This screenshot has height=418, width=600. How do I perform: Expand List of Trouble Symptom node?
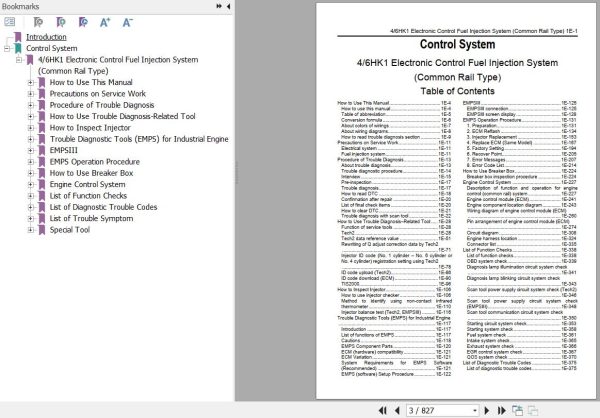[x=31, y=219]
